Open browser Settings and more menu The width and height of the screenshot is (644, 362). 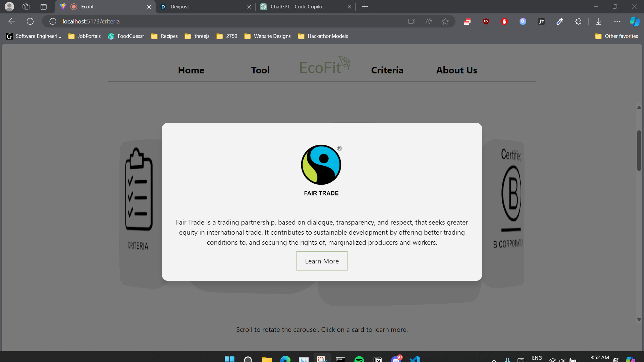click(617, 21)
